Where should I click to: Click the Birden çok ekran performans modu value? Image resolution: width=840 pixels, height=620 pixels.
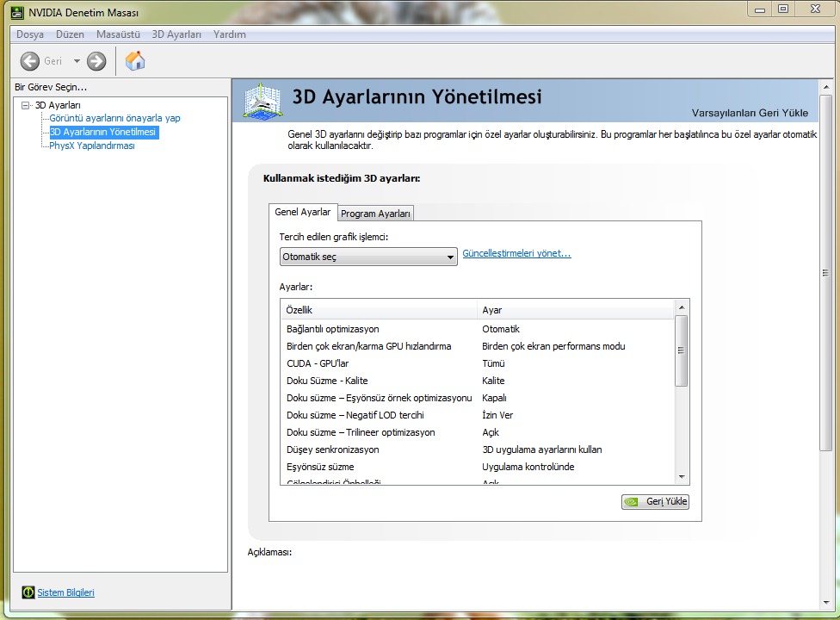553,346
